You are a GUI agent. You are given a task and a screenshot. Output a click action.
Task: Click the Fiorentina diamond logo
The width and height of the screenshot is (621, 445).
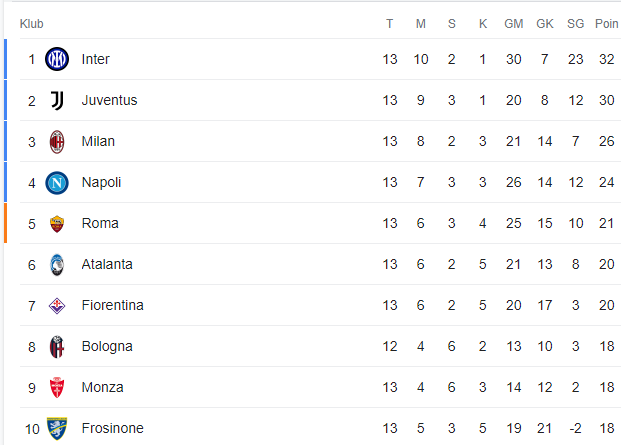click(x=57, y=306)
